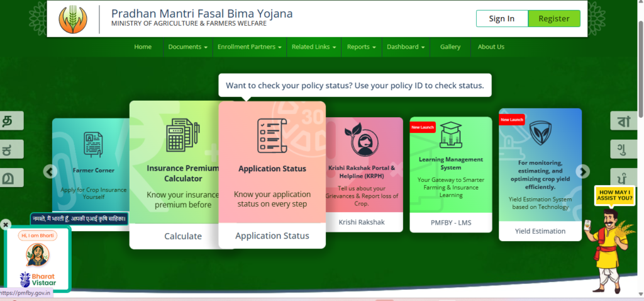This screenshot has height=301, width=644.
Task: Switch language to Bengali letter button
Action: pos(625,120)
